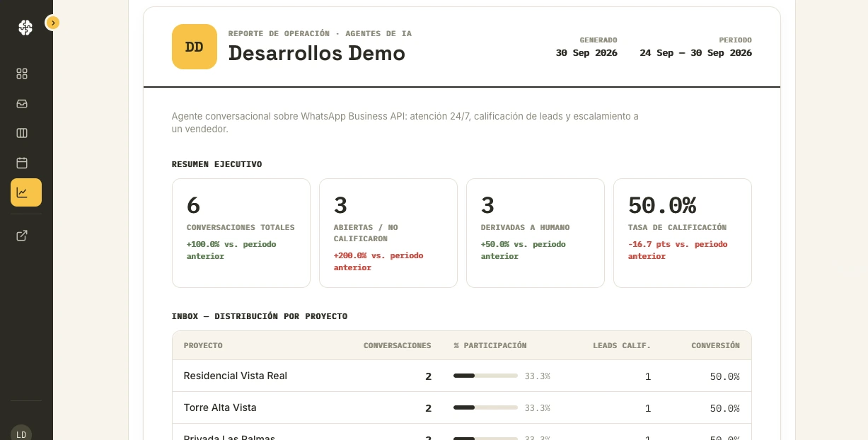The image size is (868, 440).
Task: Open the inbox tray icon
Action: coord(22,103)
